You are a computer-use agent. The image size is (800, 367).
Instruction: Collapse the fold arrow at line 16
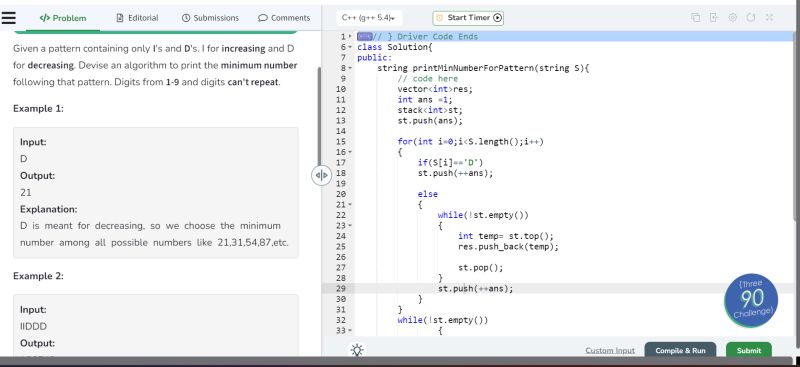(351, 152)
